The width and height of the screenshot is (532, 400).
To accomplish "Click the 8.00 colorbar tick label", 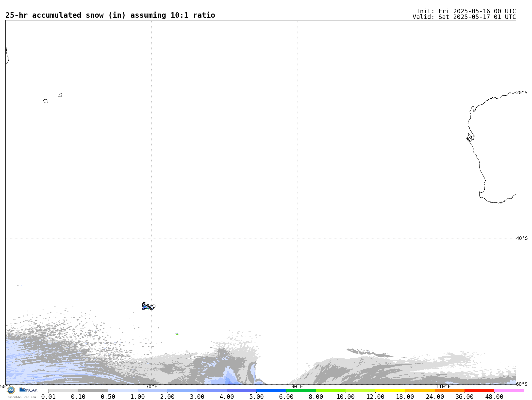I will click(316, 397).
